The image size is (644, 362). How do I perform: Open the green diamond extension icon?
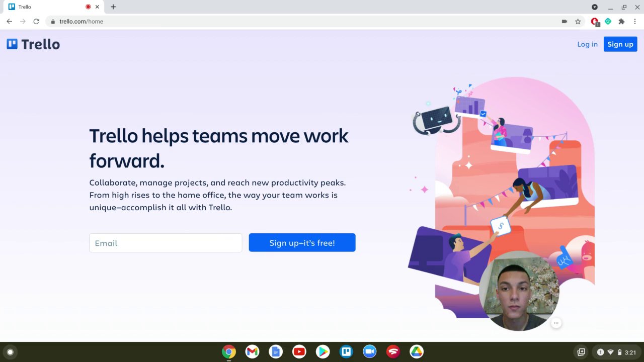tap(608, 22)
